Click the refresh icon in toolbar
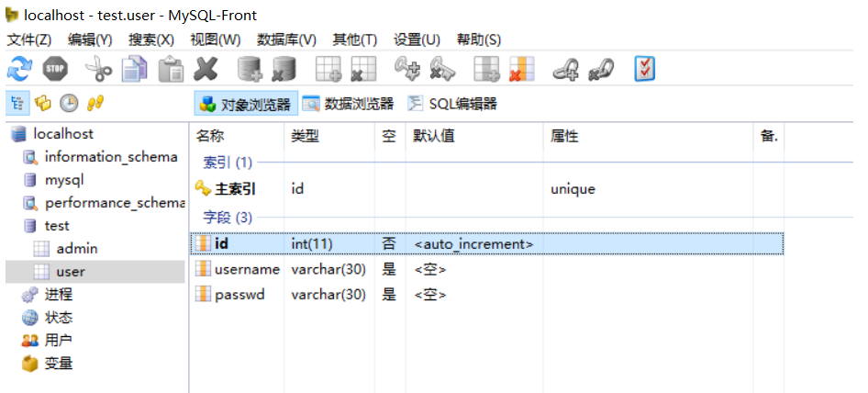 19,68
